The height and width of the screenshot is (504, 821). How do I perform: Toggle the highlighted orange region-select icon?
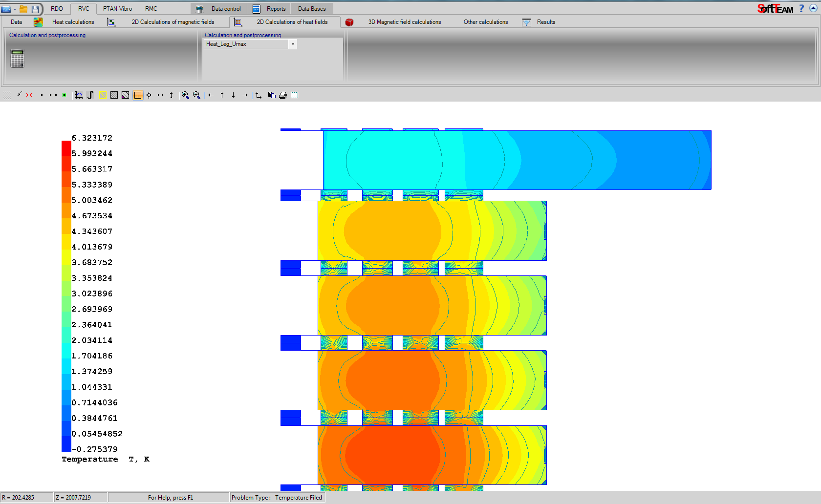[x=138, y=95]
